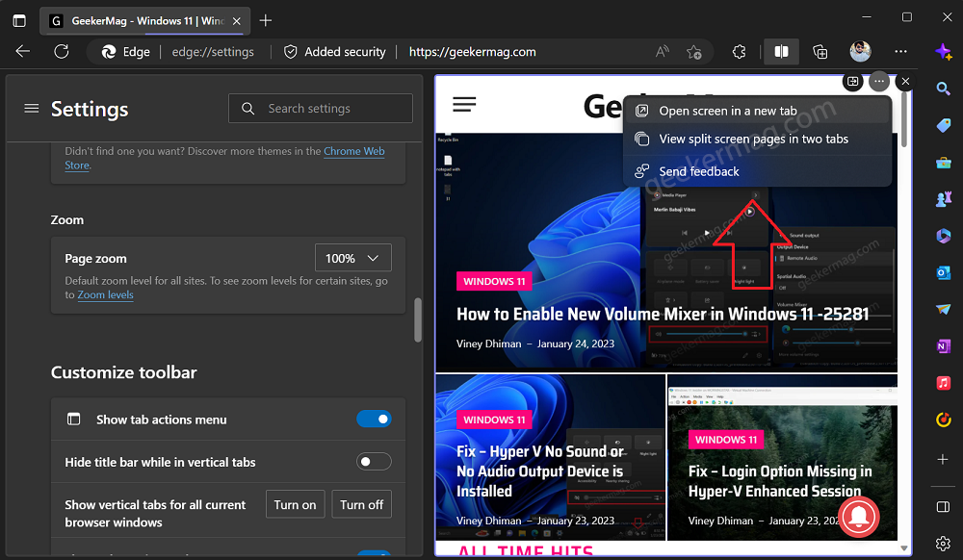Open Tools briefcase icon in sidebar

[x=944, y=163]
